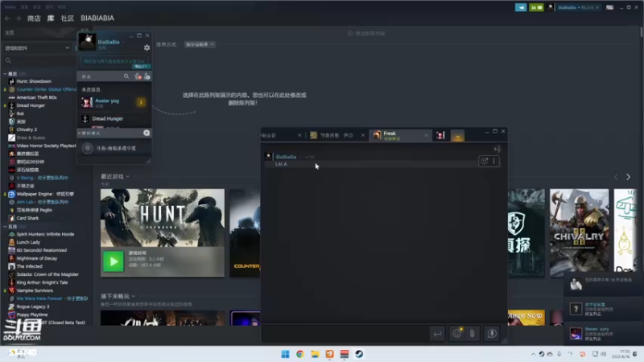The height and width of the screenshot is (362, 644).
Task: Select Hunt: Showdown in the library list
Action: [x=34, y=81]
